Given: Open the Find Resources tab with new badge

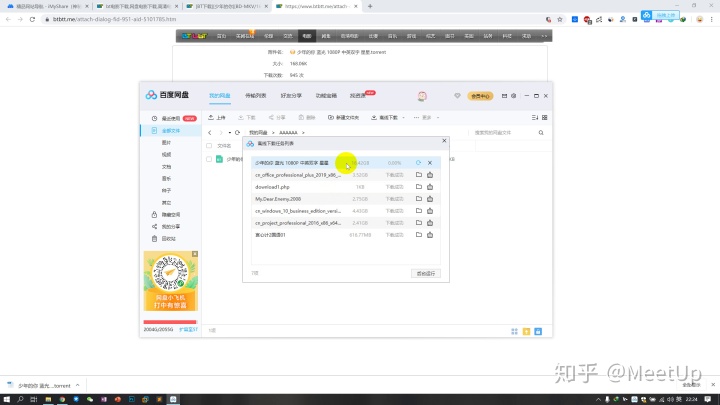Looking at the screenshot, I should coord(358,96).
